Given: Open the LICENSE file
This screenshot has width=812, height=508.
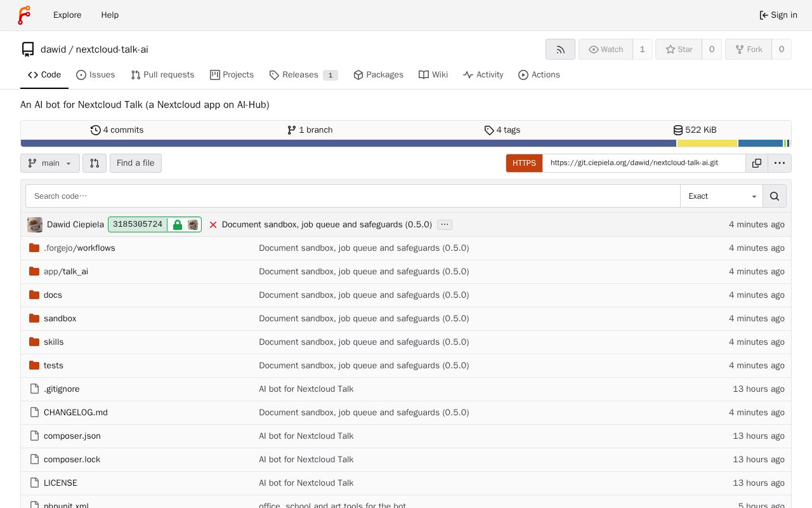Looking at the screenshot, I should coord(60,483).
